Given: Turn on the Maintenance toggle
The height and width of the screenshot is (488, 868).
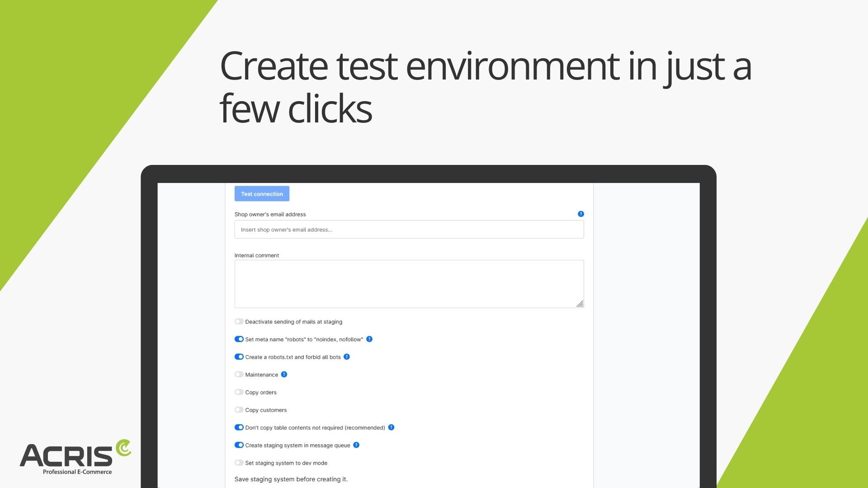Looking at the screenshot, I should tap(239, 375).
